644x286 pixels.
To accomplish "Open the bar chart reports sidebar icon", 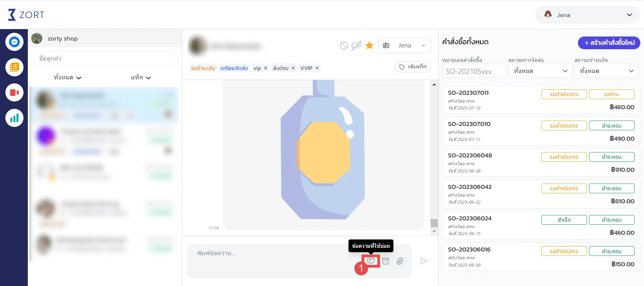I will (14, 118).
